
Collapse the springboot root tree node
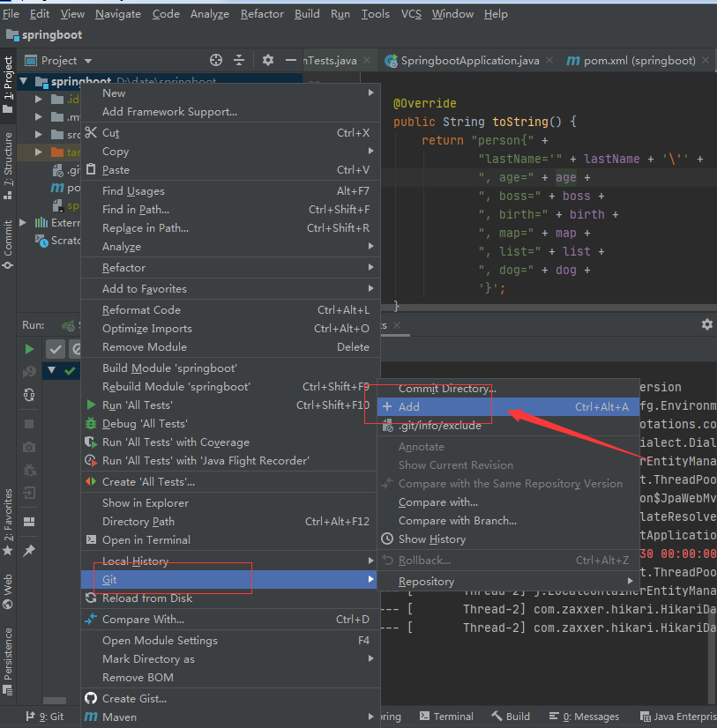click(24, 82)
